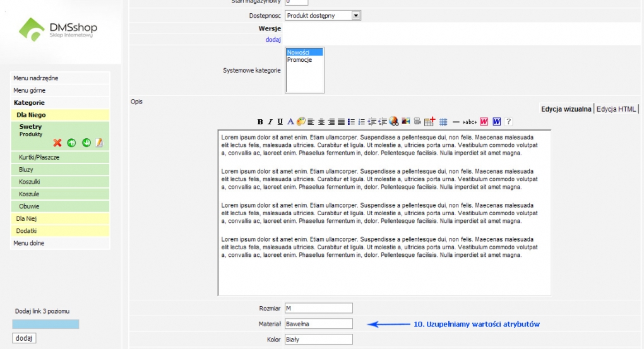The image size is (644, 349).
Task: Align text right in the editor
Action: (x=331, y=122)
